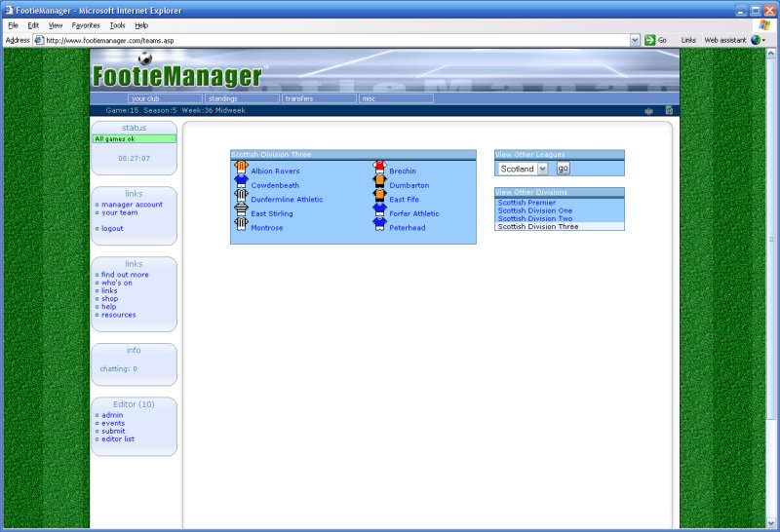The image size is (780, 532).
Task: Open the Scotland league dropdown
Action: point(542,169)
